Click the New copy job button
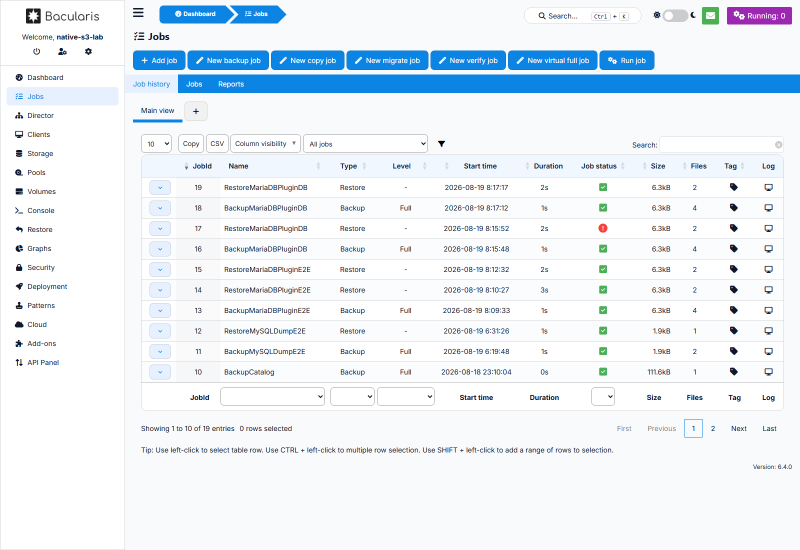 (308, 60)
